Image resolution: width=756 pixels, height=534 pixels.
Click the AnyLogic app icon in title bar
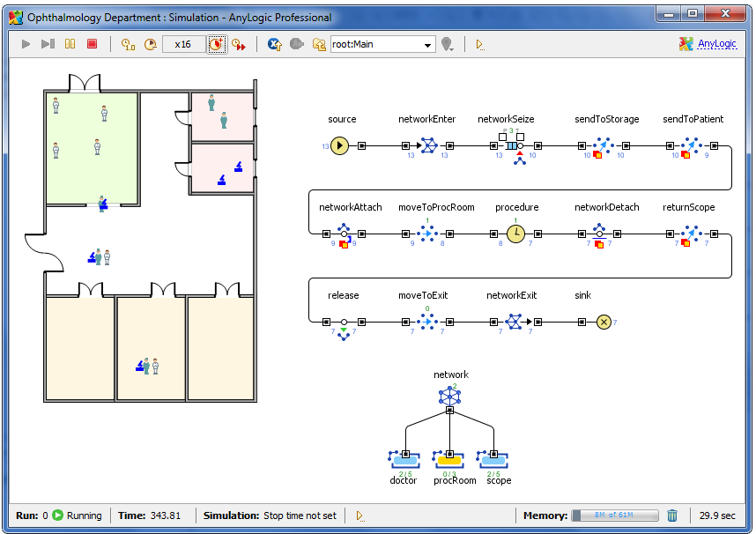coord(16,18)
